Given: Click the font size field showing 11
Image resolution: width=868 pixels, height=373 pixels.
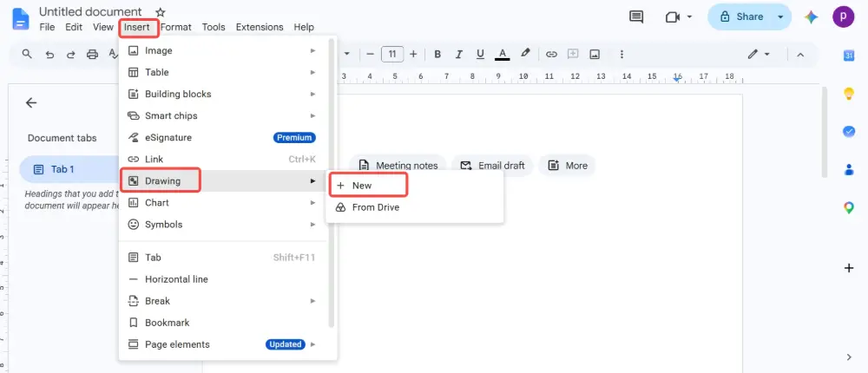Looking at the screenshot, I should tap(392, 55).
